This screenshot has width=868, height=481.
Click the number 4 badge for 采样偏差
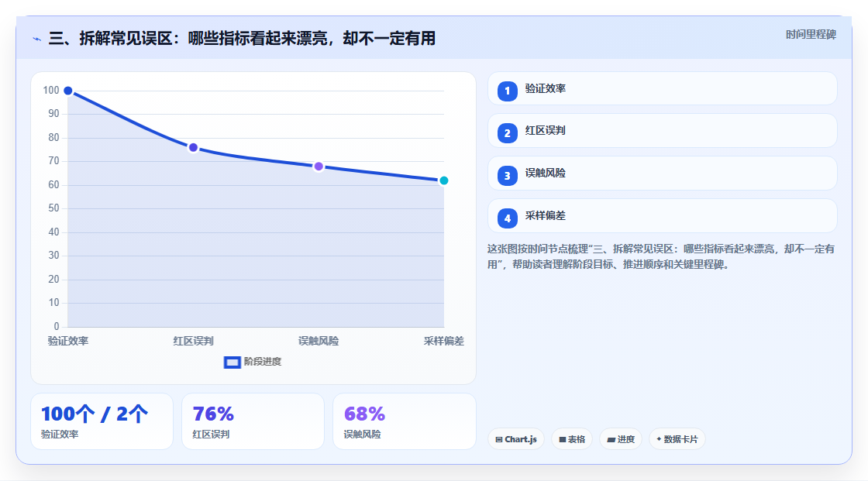point(507,218)
